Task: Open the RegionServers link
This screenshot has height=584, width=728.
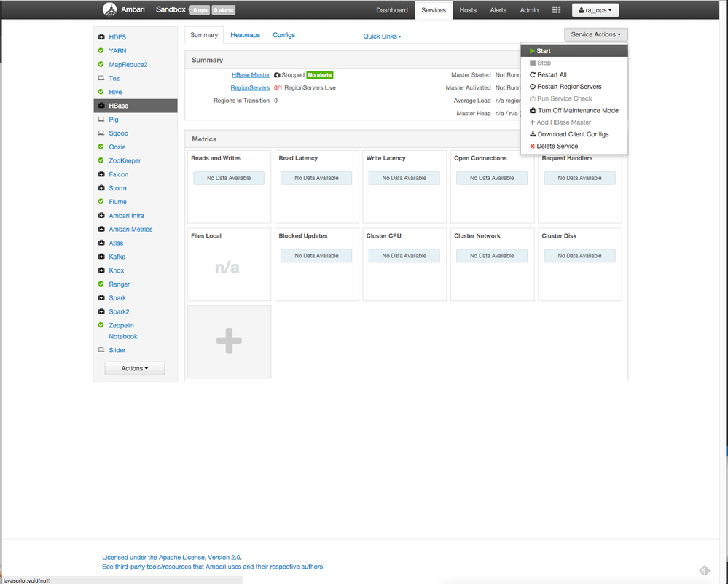Action: [250, 87]
